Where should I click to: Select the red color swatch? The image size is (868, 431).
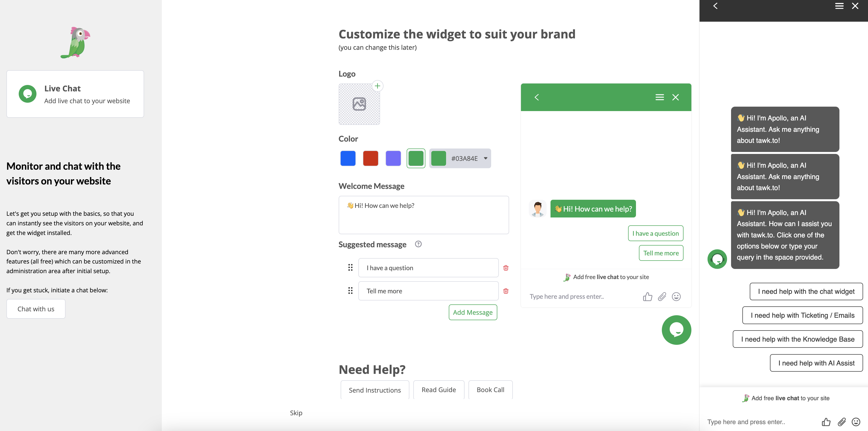pos(370,158)
